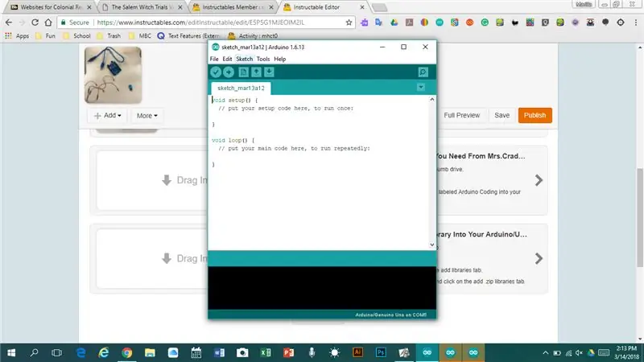Open the tab options dropdown arrow in Arduino
This screenshot has width=644, height=362.
(x=420, y=87)
